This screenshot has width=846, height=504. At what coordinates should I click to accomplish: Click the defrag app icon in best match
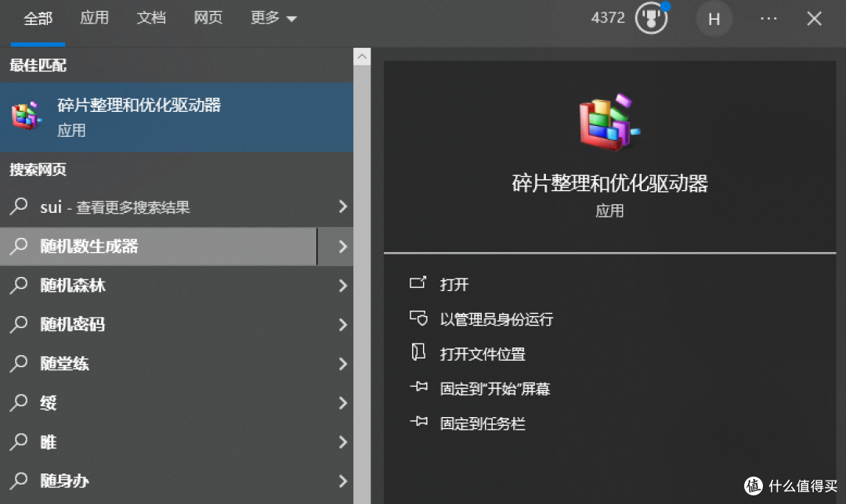(27, 116)
